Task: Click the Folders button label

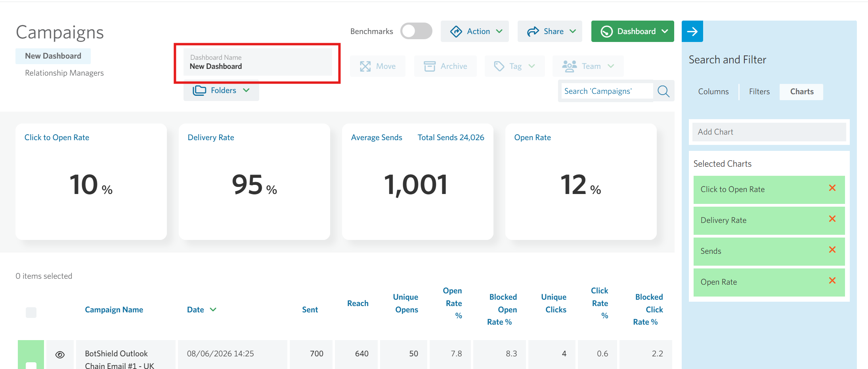Action: 224,90
